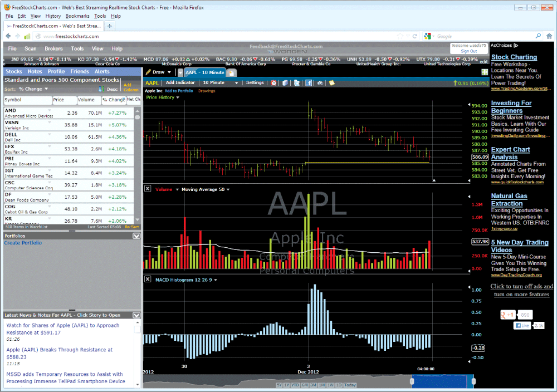557x392 pixels.
Task: Open the Drawings link under AAPL
Action: click(x=207, y=91)
